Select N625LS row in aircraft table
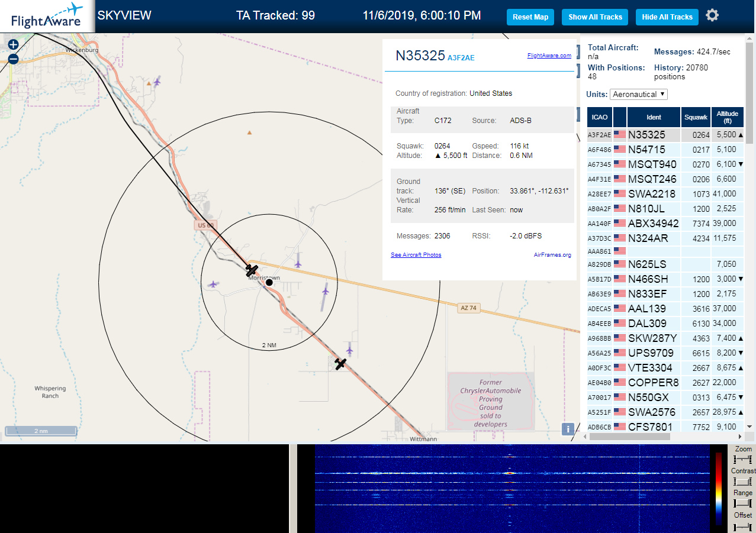 665,264
